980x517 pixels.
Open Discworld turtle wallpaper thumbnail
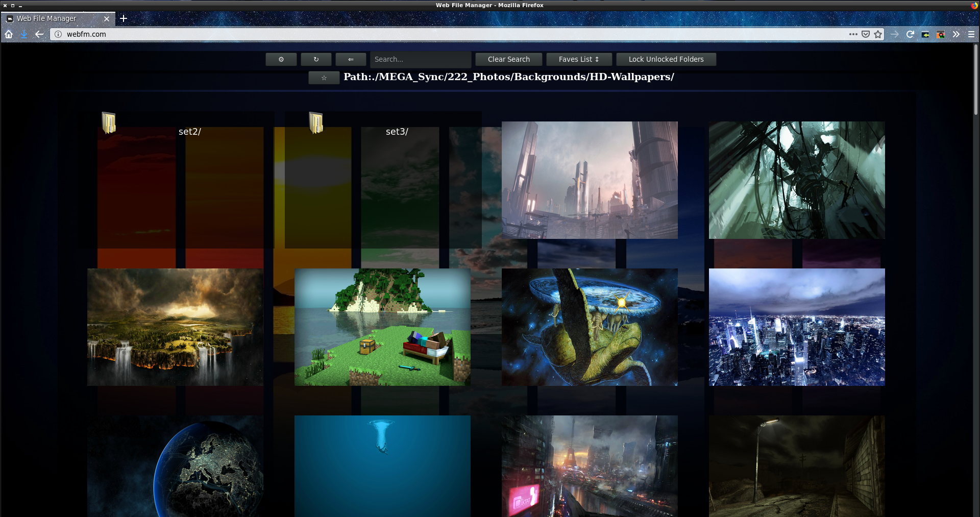click(x=590, y=327)
